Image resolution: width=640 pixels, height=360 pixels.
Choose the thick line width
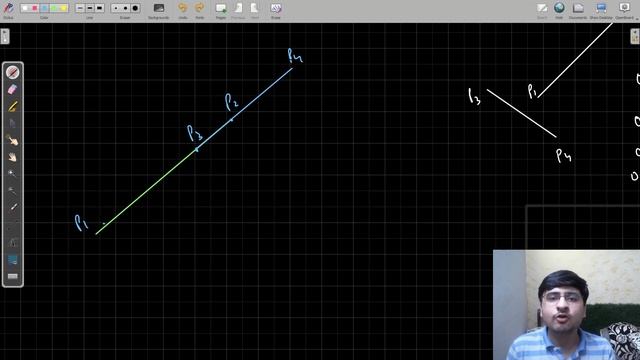99,8
